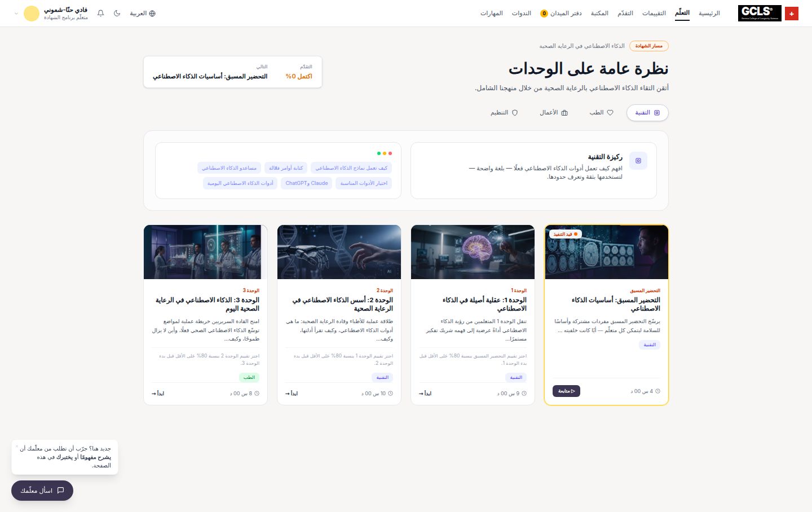Image resolution: width=812 pixels, height=512 pixels.
Task: Open the اسأل معلّمك chat button
Action: pyautogui.click(x=42, y=491)
